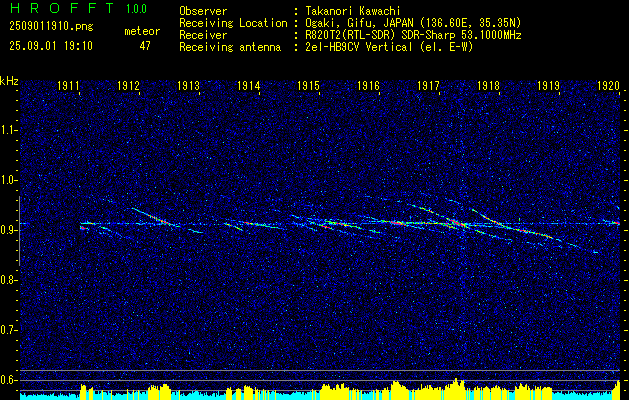Click the Receiver field label
This screenshot has height=400, width=629.
tap(203, 35)
